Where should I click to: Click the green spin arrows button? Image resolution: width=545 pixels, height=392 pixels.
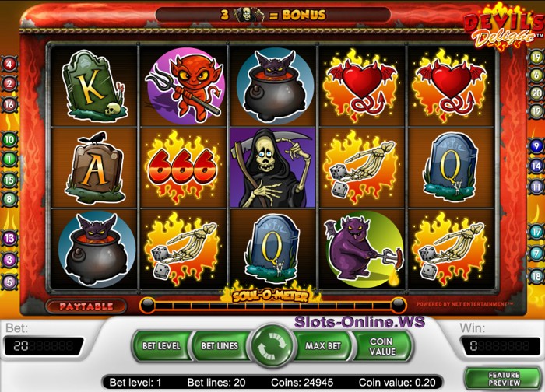click(272, 345)
